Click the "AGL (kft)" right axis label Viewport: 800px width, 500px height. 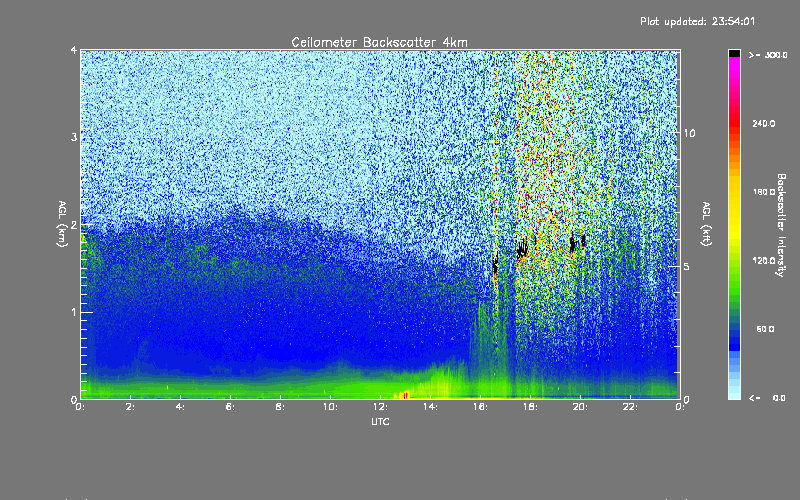[706, 224]
